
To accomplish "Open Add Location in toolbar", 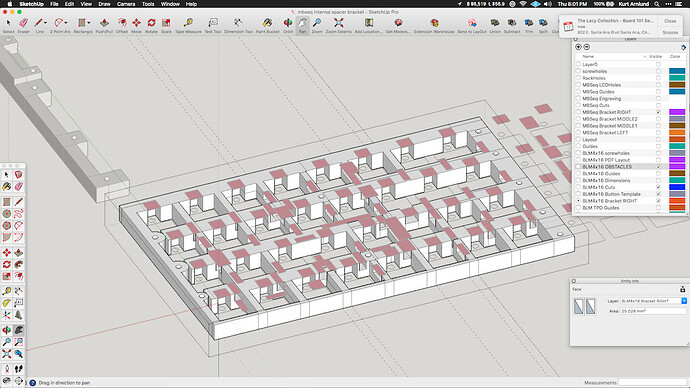I will point(369,26).
